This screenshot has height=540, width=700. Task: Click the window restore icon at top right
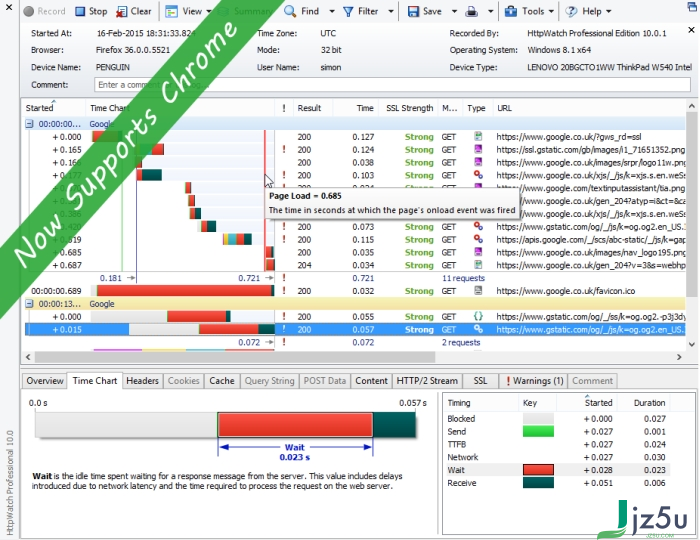692,7
